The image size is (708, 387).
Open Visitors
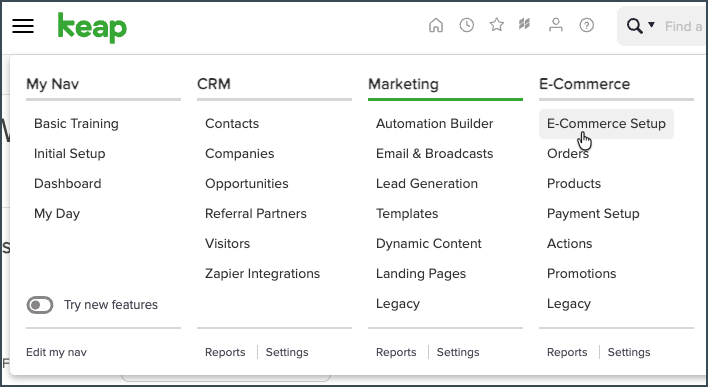[228, 244]
